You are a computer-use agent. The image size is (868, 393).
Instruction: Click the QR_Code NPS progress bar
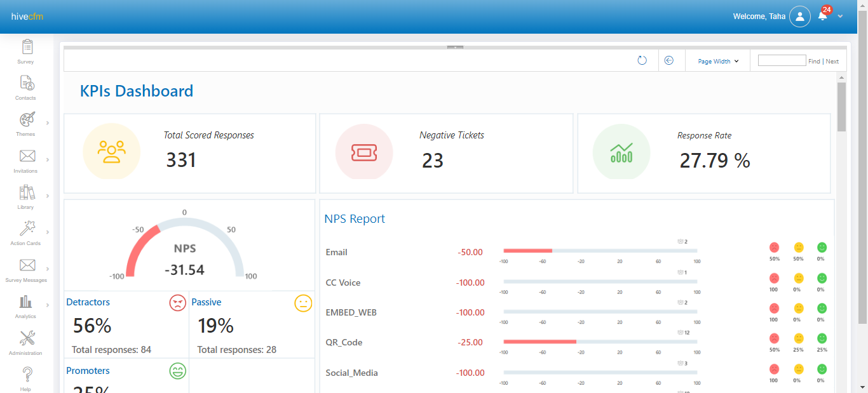click(600, 342)
